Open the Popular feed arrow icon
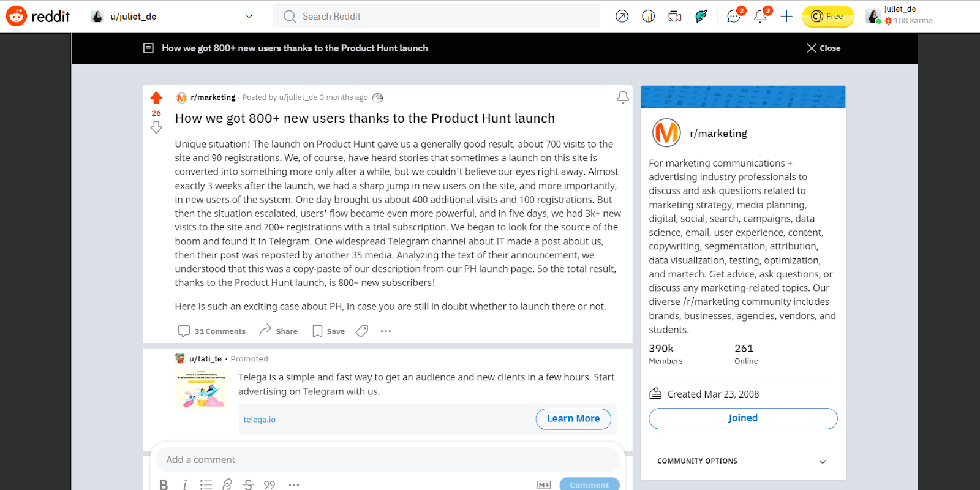This screenshot has width=980, height=490. [622, 17]
